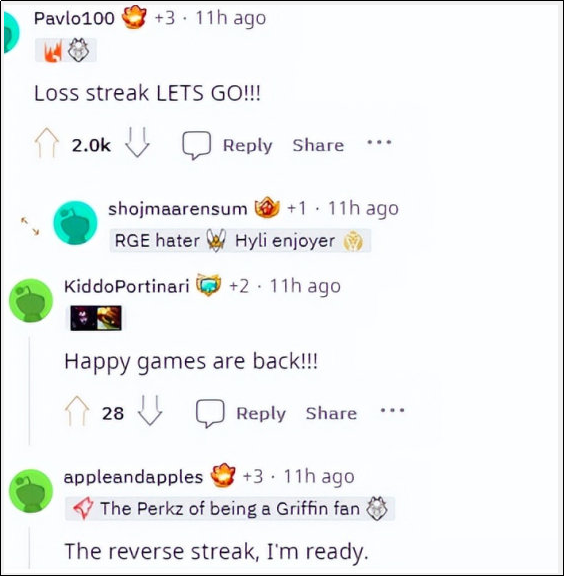
Task: Open more options on Pavlo100's comment
Action: coord(380,143)
